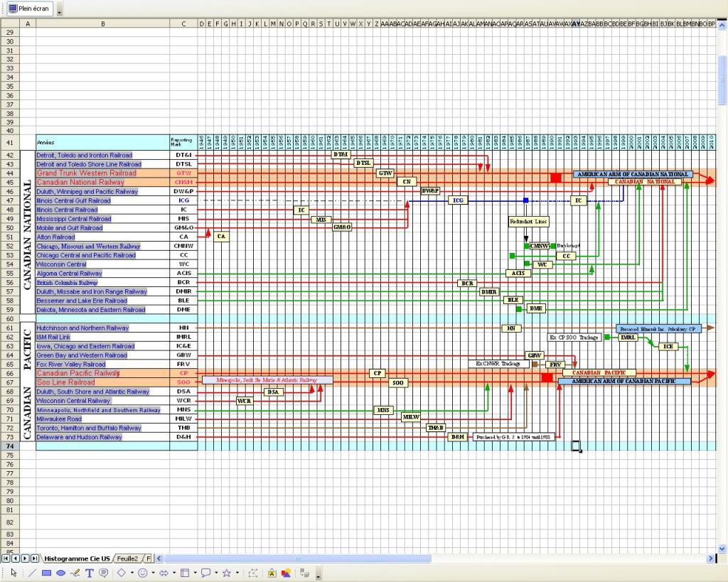Select the lined speech-bubble tool
Image resolution: width=728 pixels, height=582 pixels.
pos(104,573)
